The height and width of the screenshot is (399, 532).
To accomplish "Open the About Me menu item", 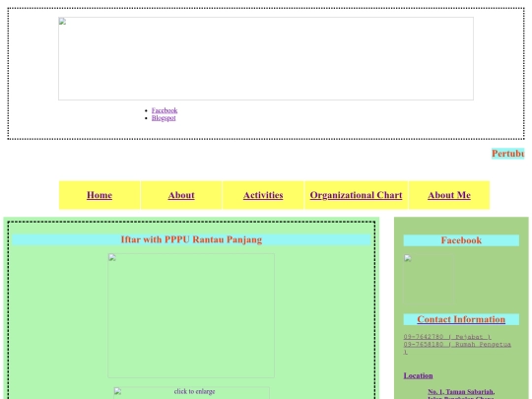I will pyautogui.click(x=449, y=195).
